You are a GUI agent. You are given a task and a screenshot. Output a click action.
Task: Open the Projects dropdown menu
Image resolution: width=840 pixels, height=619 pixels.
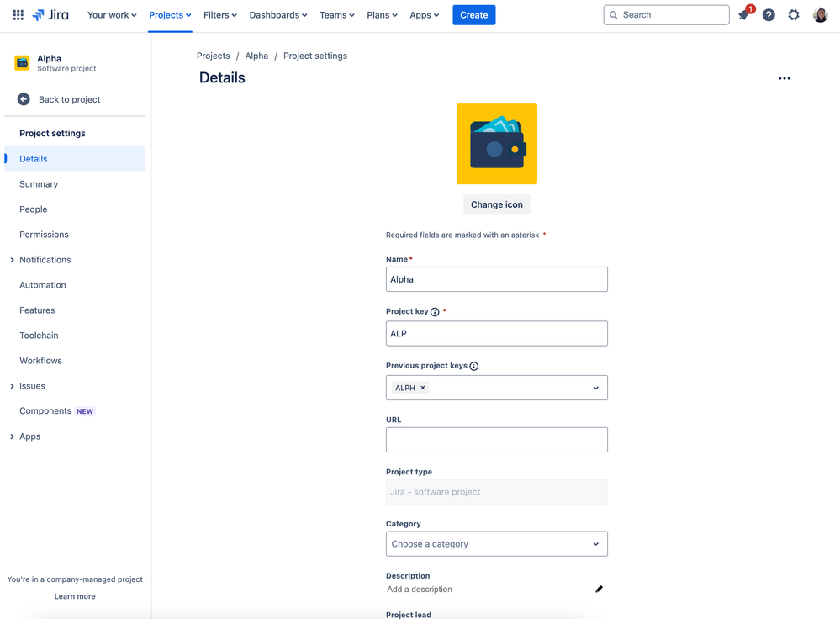(170, 15)
